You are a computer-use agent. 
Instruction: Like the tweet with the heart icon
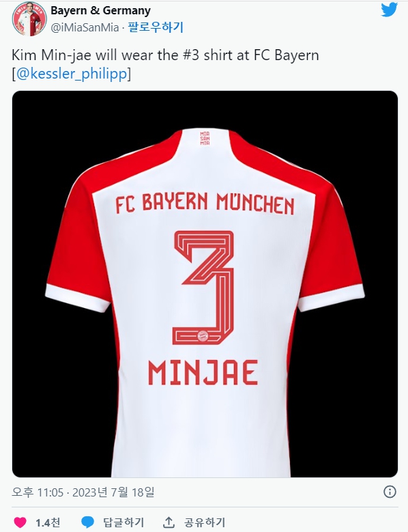20,522
